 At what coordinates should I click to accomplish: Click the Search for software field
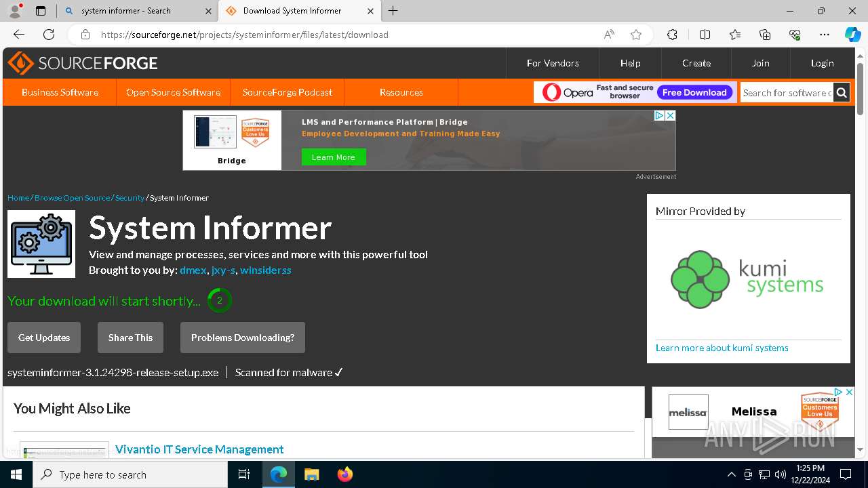[x=787, y=93]
